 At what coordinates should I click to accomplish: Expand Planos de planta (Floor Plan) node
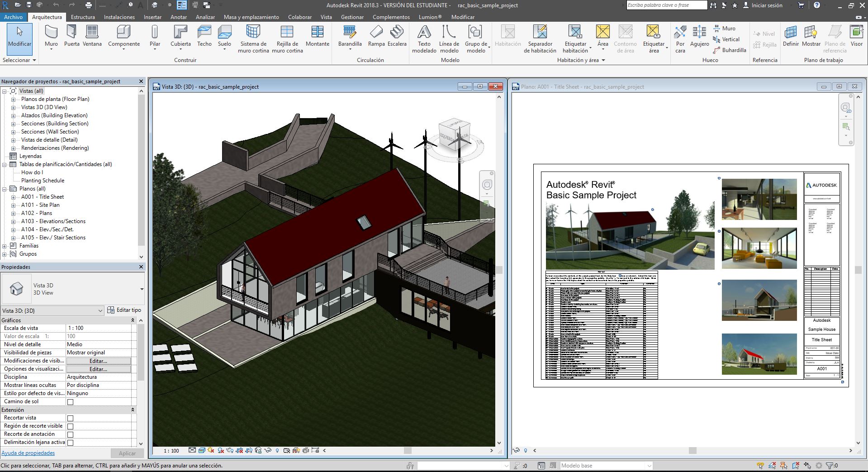click(13, 100)
